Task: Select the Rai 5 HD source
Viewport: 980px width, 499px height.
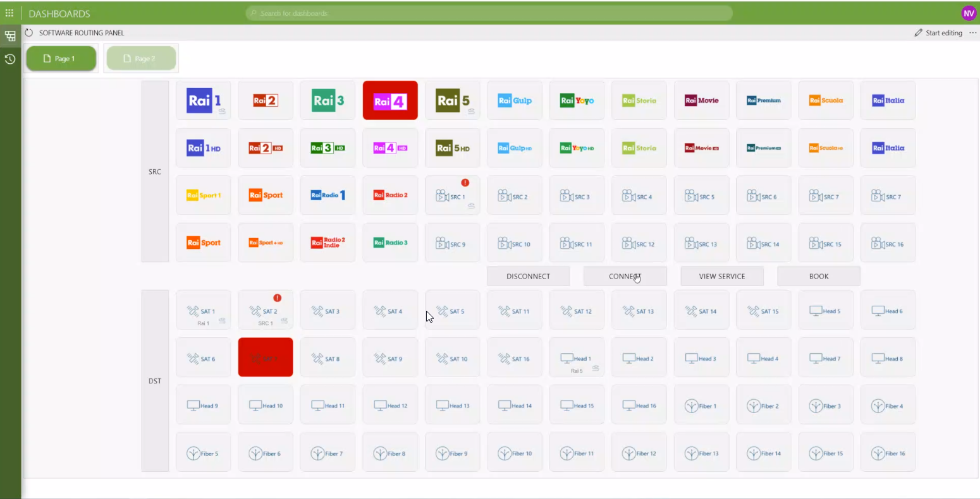Action: pyautogui.click(x=452, y=148)
